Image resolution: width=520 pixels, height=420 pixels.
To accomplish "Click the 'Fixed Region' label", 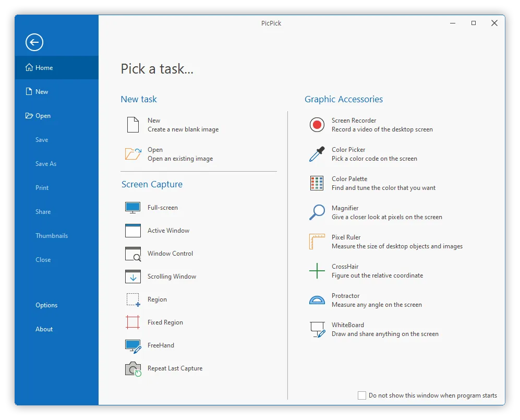I will click(x=165, y=322).
